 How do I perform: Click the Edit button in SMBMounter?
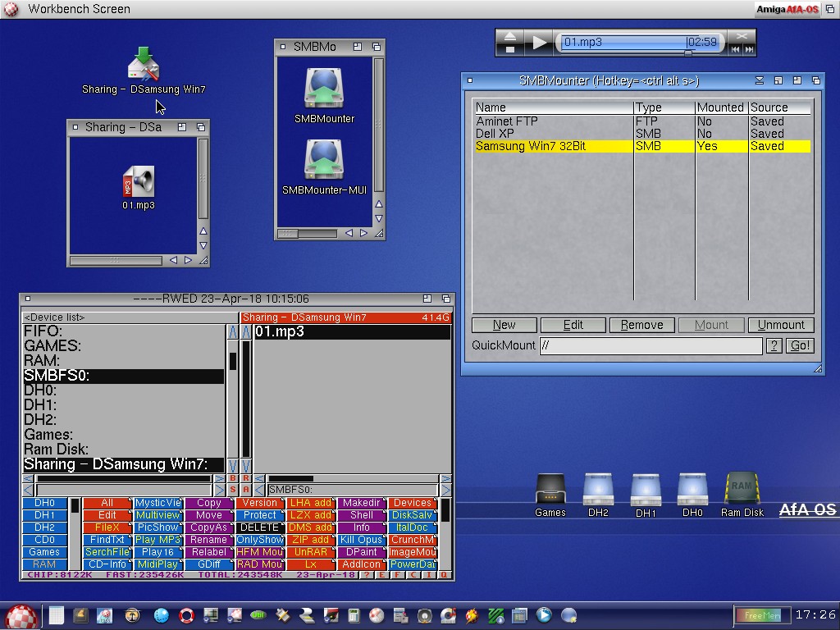pos(573,325)
